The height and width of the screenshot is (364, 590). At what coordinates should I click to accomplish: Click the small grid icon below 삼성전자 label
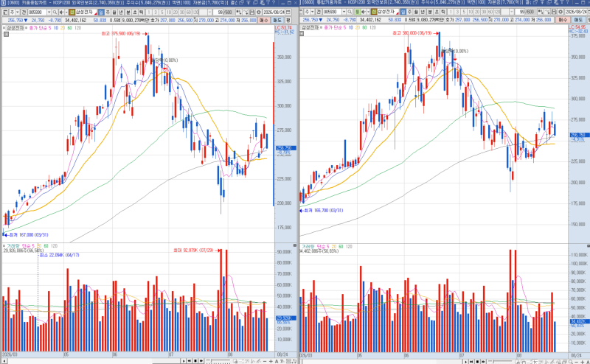click(6, 34)
